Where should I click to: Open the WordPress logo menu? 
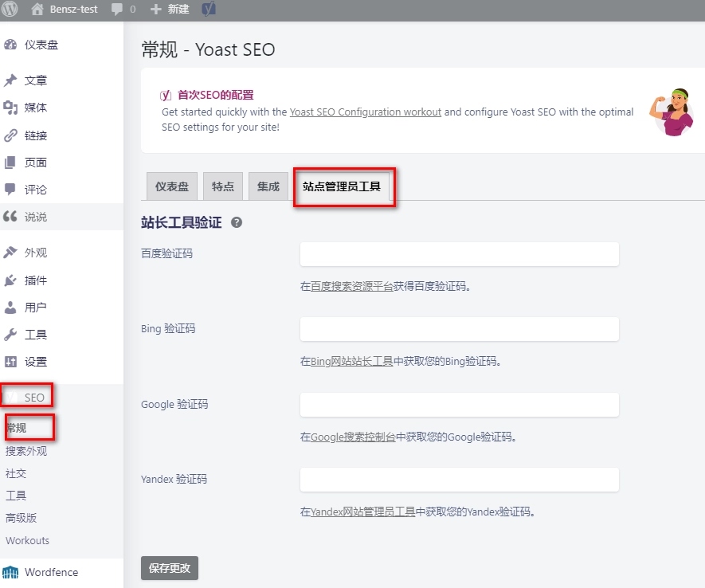(x=10, y=9)
